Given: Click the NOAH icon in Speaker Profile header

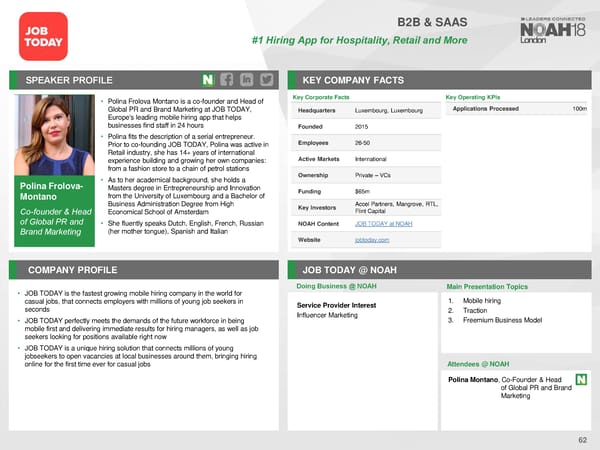Looking at the screenshot, I should 208,80.
